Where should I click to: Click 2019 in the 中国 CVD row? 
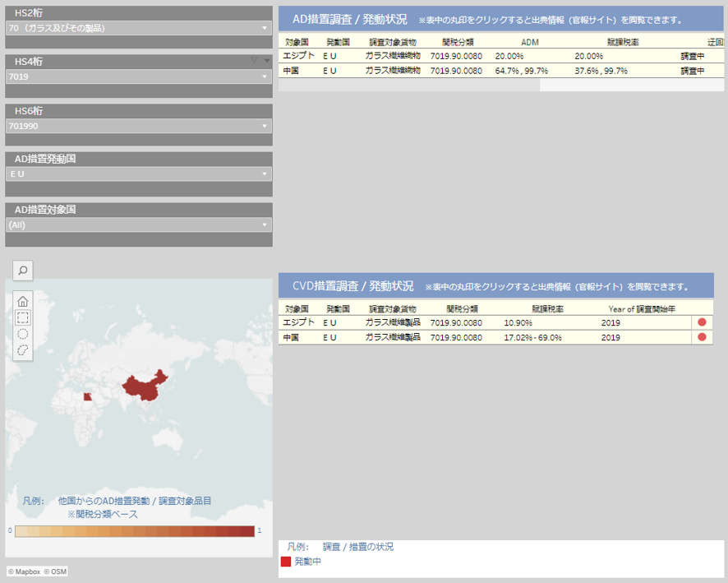[611, 337]
